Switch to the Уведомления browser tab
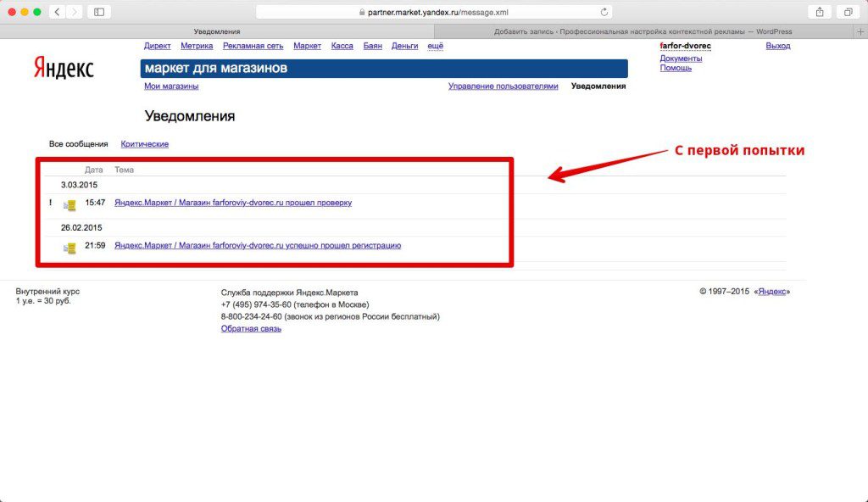This screenshot has width=868, height=502. (x=217, y=31)
